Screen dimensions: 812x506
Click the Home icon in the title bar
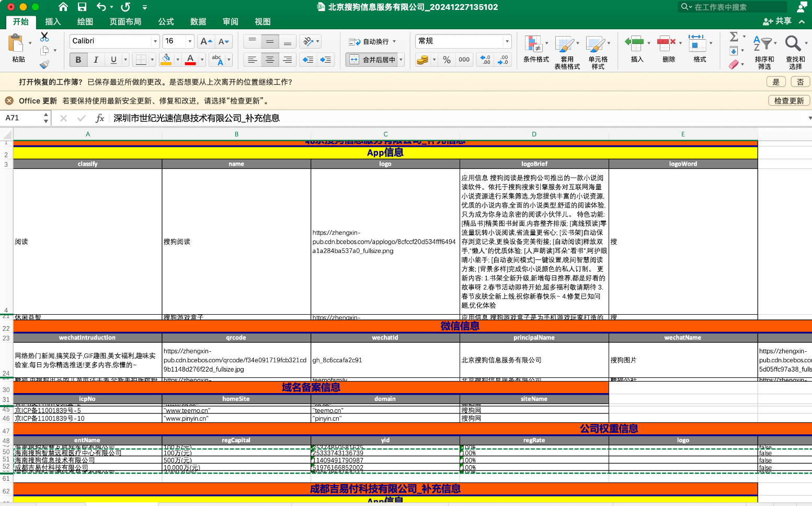pyautogui.click(x=63, y=7)
